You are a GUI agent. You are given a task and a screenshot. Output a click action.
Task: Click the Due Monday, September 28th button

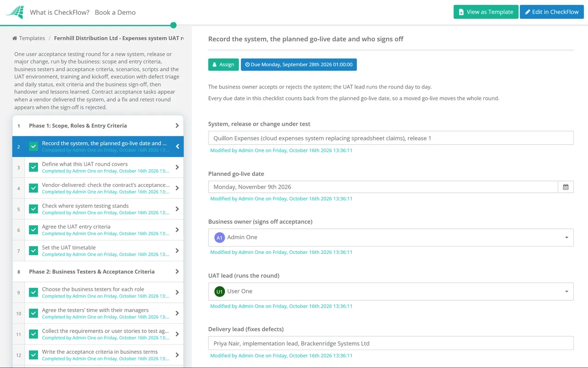[x=299, y=64]
